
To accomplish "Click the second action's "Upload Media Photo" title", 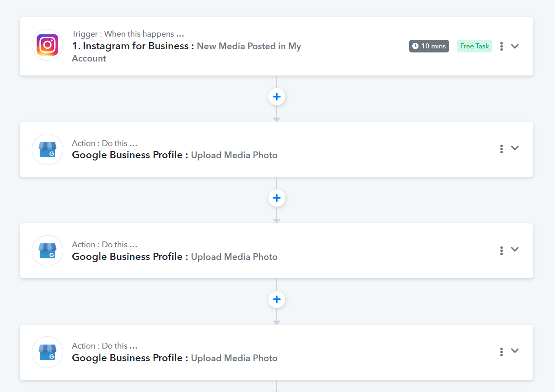I will 234,257.
